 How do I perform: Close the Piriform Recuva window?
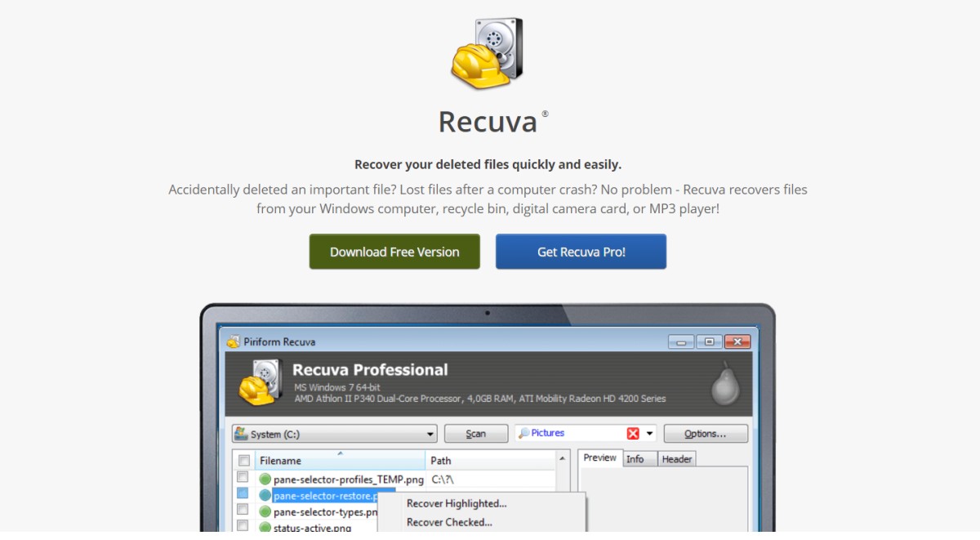point(737,341)
